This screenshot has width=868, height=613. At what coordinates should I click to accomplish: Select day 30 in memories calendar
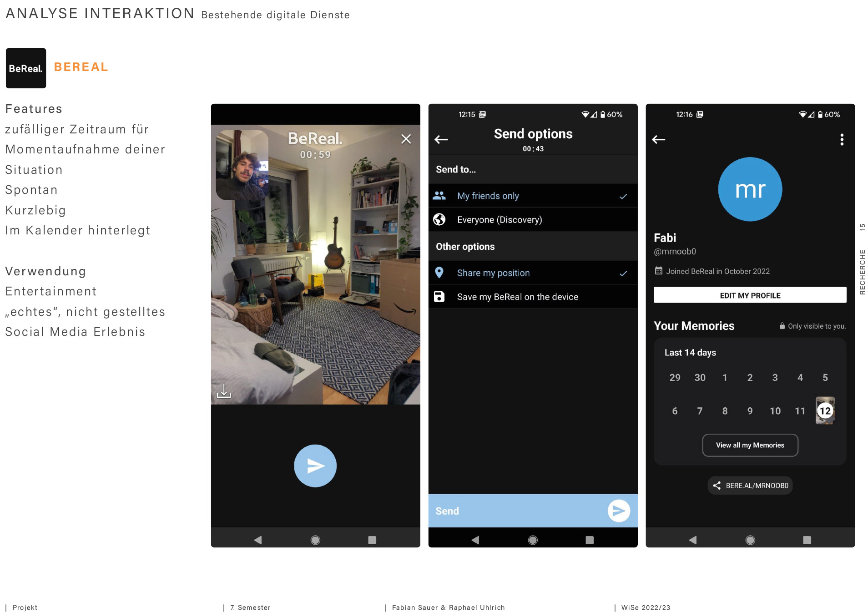point(700,377)
